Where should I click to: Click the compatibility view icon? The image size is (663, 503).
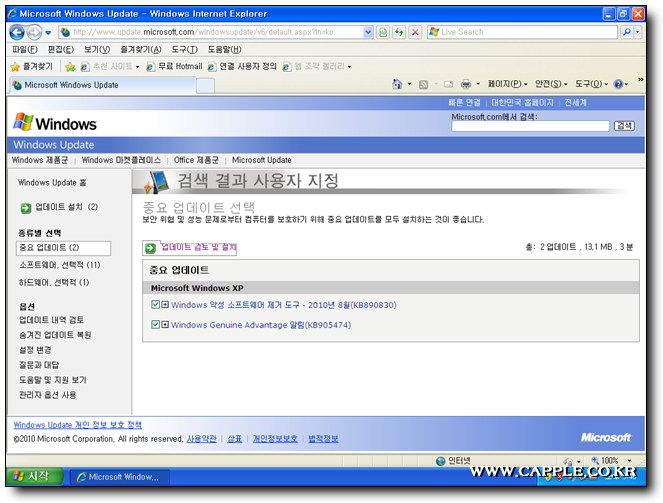pyautogui.click(x=383, y=32)
